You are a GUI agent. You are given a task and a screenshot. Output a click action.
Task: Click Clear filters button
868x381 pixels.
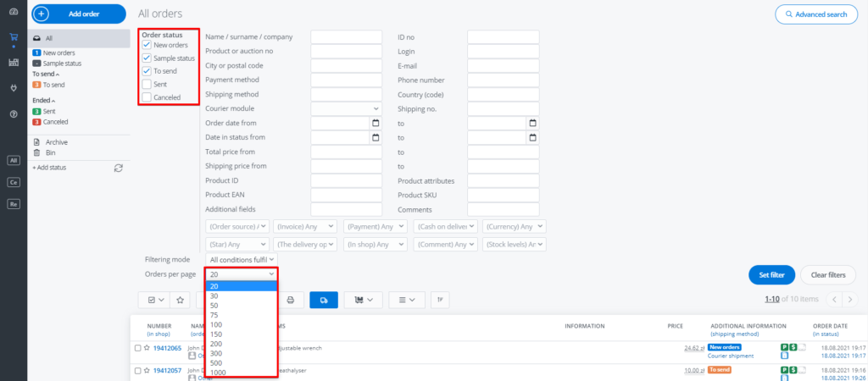[x=828, y=275]
